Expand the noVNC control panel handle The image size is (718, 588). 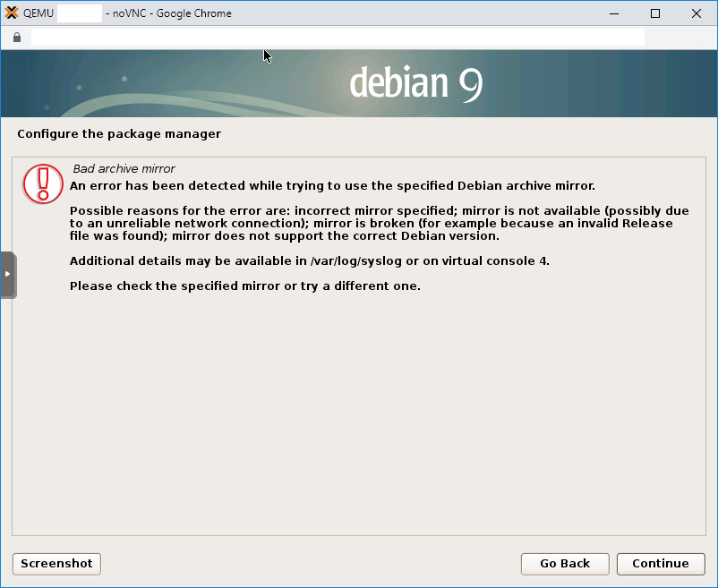coord(7,274)
